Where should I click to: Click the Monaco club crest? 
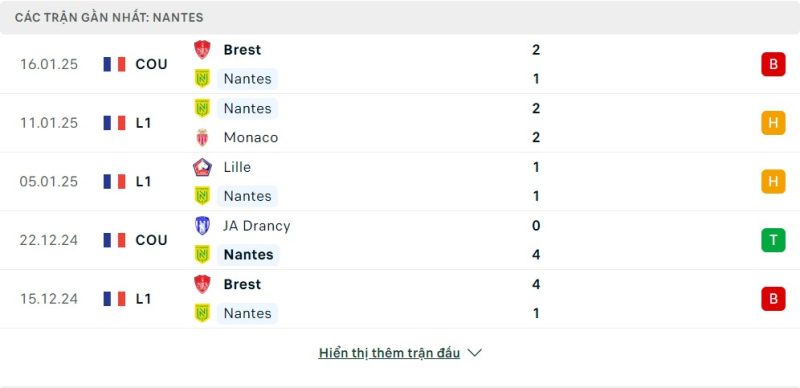(203, 137)
